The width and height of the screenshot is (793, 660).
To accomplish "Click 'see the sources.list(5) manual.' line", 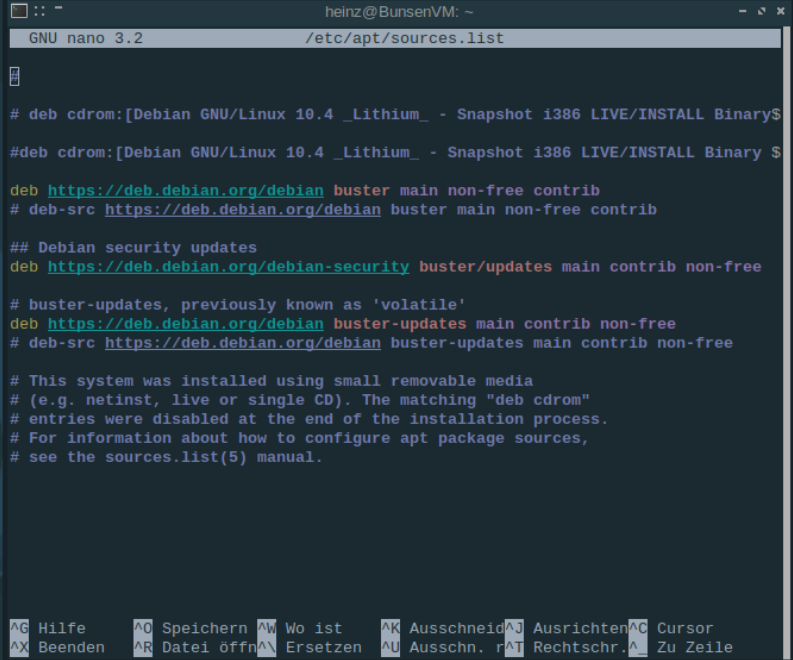I will pos(166,457).
